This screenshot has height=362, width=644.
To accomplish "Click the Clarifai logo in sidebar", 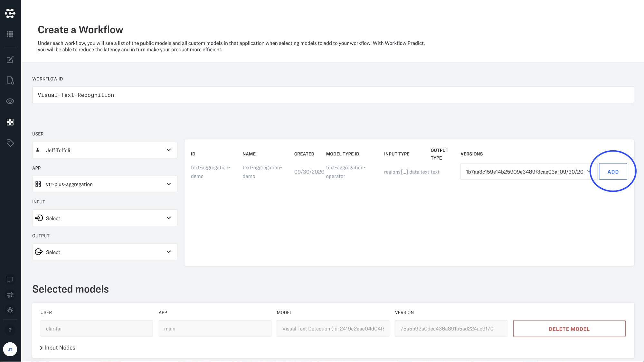I will [x=10, y=13].
